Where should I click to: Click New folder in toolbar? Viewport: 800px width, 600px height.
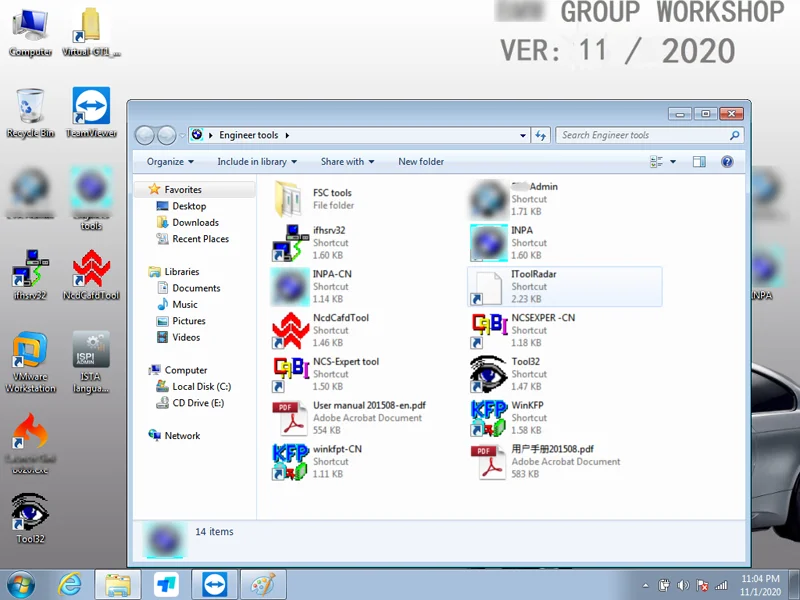click(421, 162)
